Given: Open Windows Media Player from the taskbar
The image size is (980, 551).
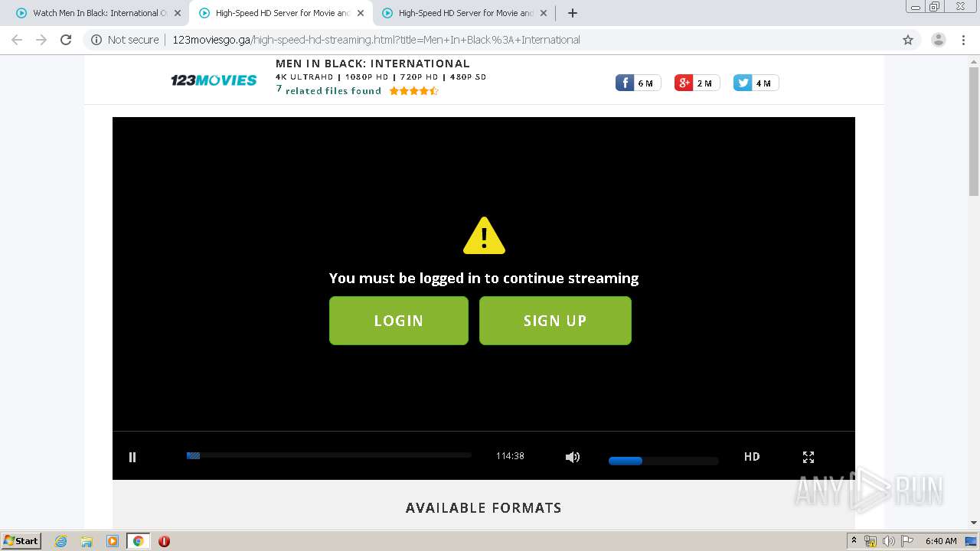Looking at the screenshot, I should [x=113, y=541].
